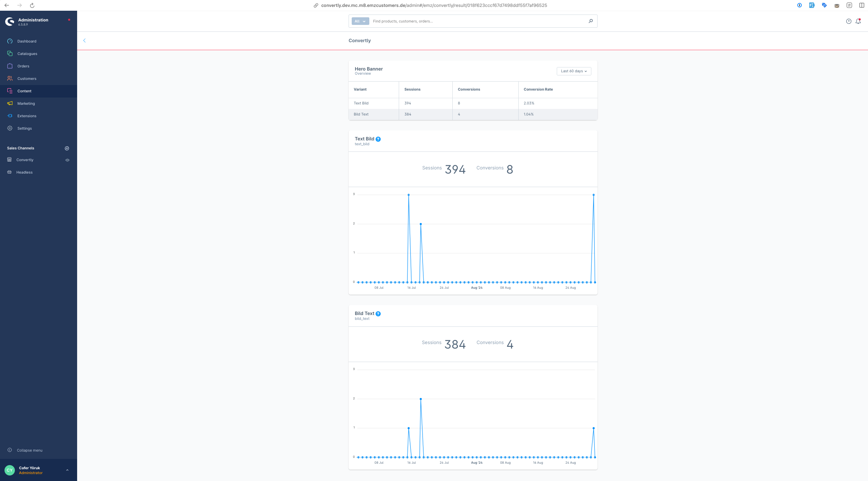Click the Catalogues icon in sidebar

click(10, 53)
